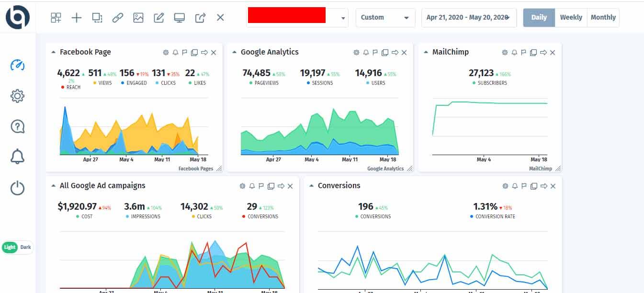Collapse the Facebook Page widget
Viewport: 644px width, 293px height.
(x=53, y=52)
